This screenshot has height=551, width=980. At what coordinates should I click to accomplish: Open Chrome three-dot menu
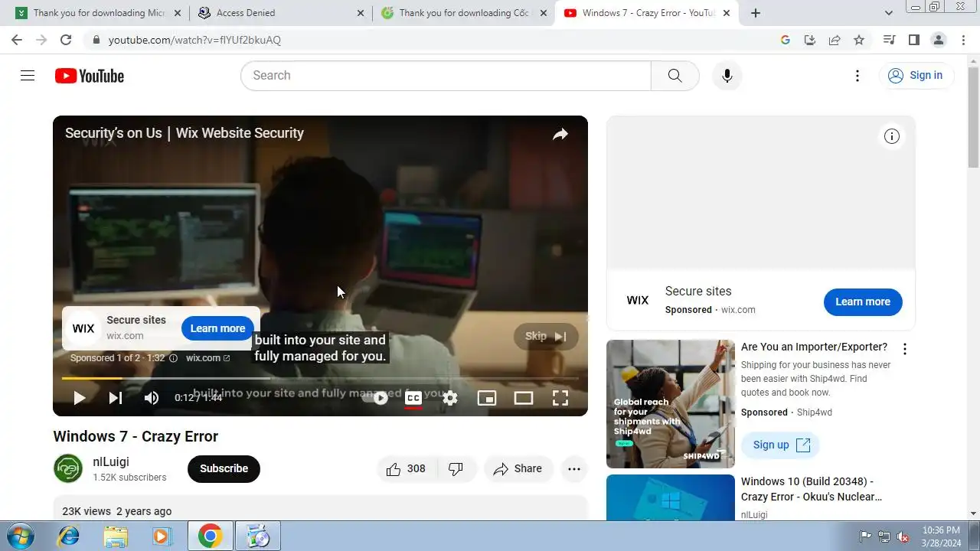963,40
